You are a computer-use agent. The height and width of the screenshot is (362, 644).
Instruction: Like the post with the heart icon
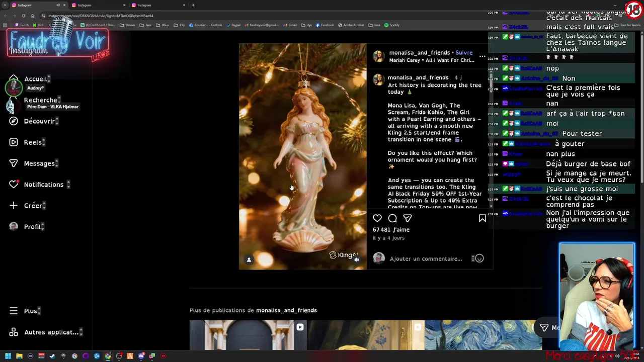(x=377, y=218)
